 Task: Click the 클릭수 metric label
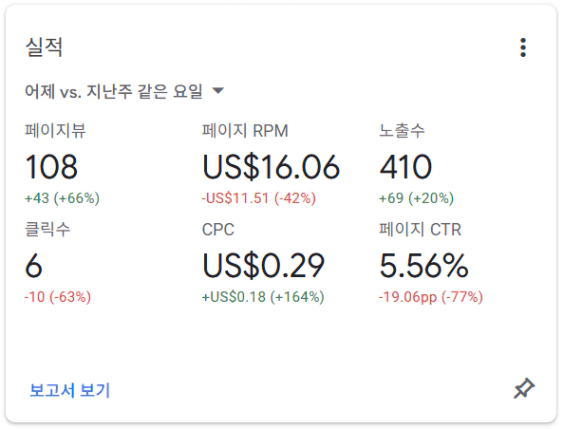(x=47, y=229)
